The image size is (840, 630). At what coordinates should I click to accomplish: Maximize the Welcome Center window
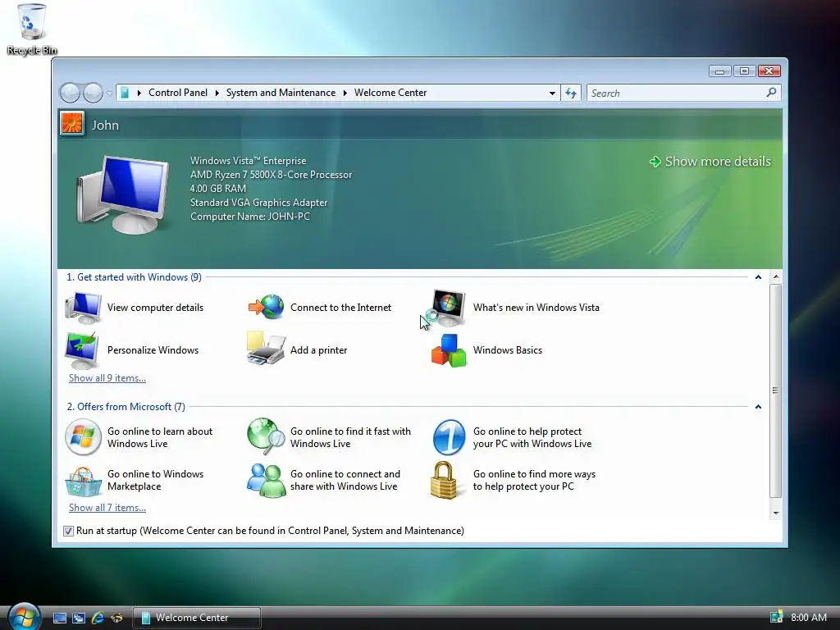tap(744, 71)
